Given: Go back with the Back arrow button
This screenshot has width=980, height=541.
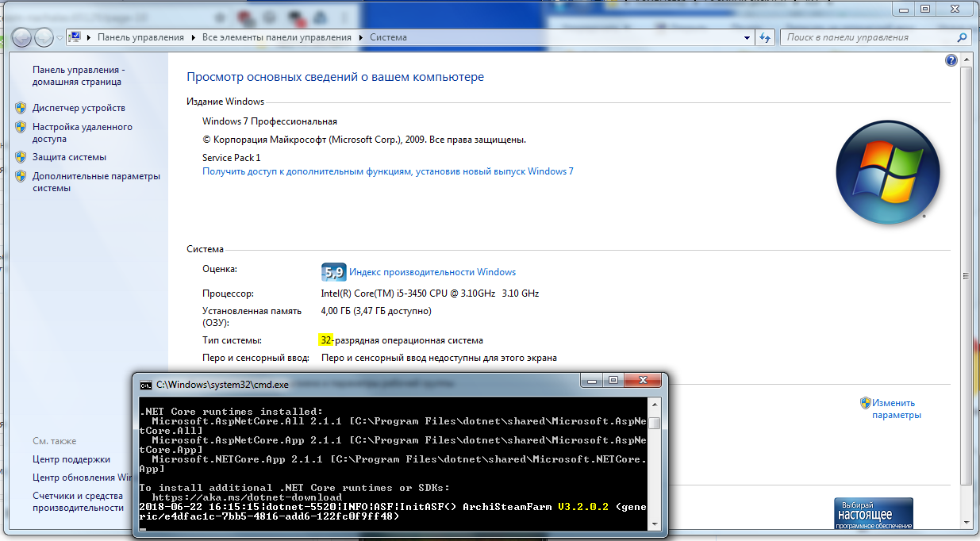Looking at the screenshot, I should (x=22, y=36).
